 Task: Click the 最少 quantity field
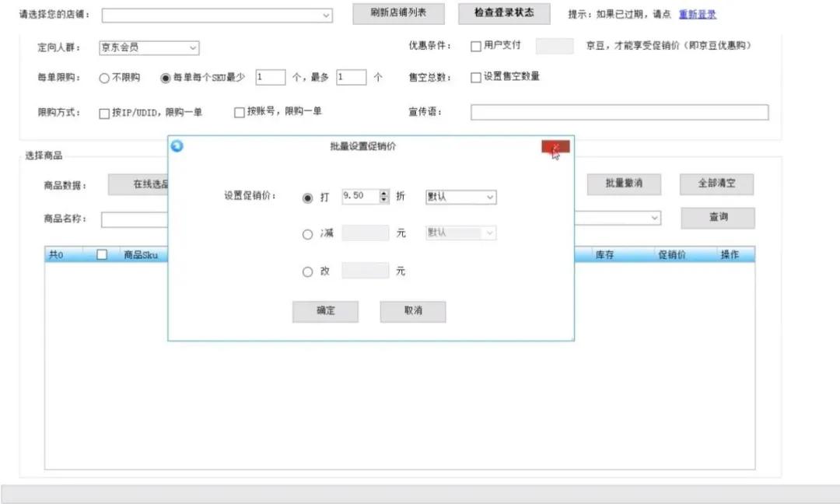tap(271, 77)
